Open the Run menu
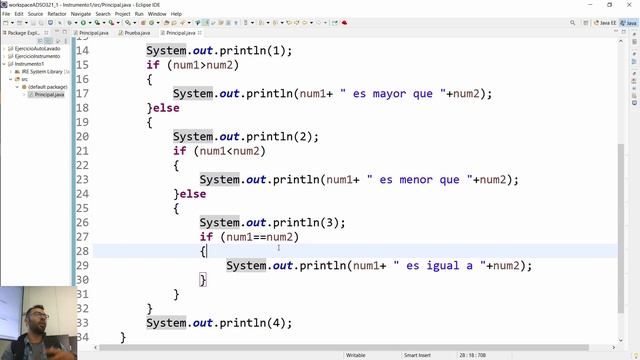The image size is (640, 360). (139, 14)
